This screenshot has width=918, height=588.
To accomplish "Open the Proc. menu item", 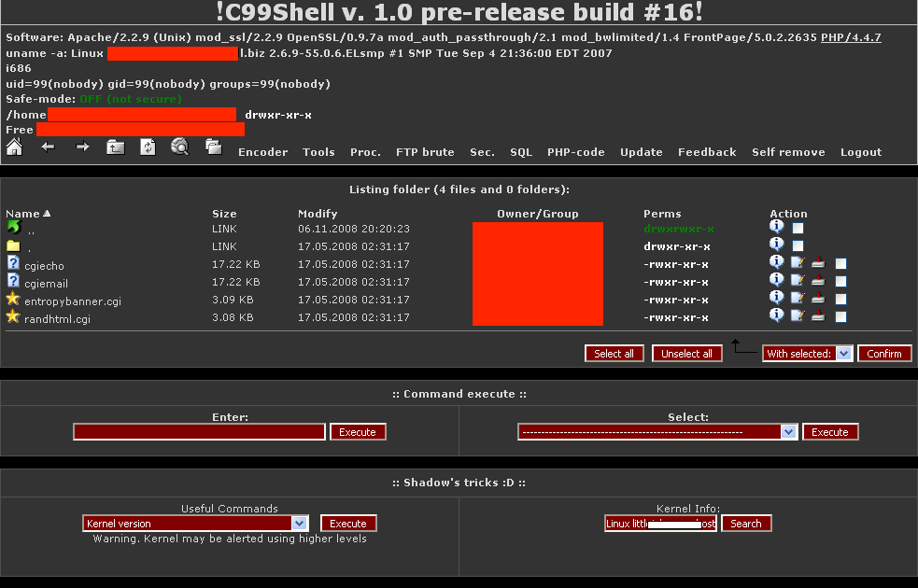I will click(365, 152).
